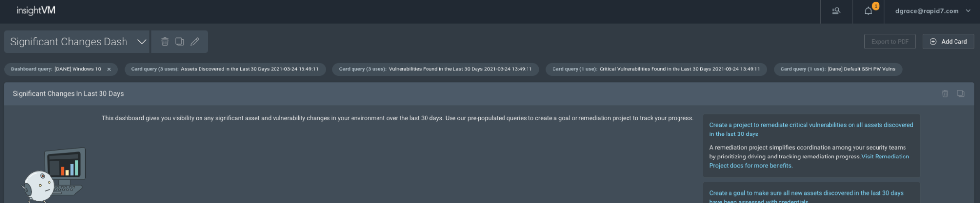
Task: Duplicate the current dashboard with copy icon
Action: 180,42
